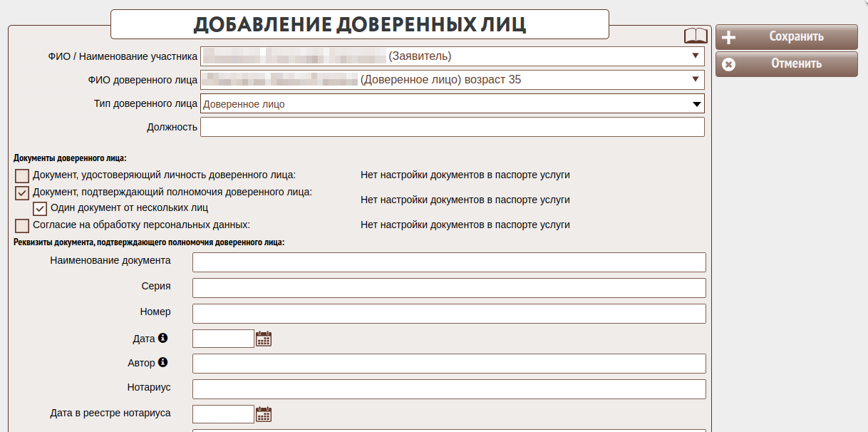Viewport: 868px width, 432px height.
Task: Click into the Серия input field
Action: tap(449, 288)
